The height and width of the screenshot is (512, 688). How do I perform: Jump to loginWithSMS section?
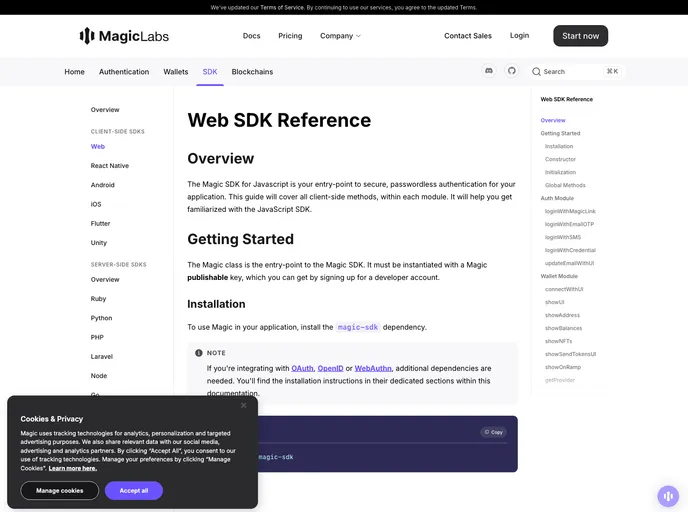pos(563,237)
